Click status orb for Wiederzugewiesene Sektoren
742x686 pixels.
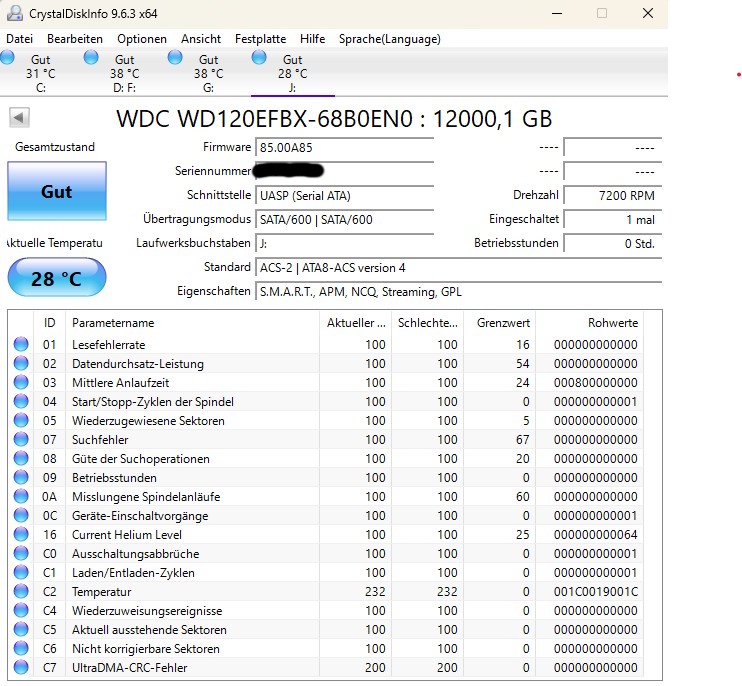pyautogui.click(x=21, y=420)
